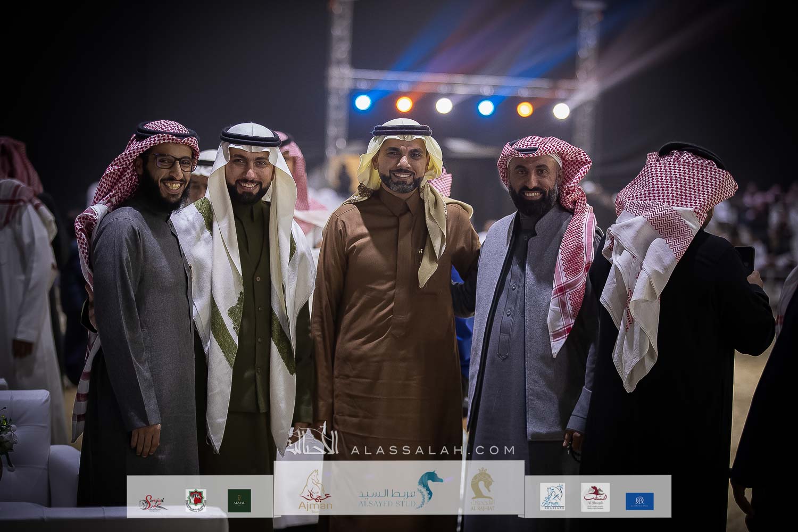The height and width of the screenshot is (532, 798).
Task: Click the rightmost white stage light
Action: click(x=561, y=111)
